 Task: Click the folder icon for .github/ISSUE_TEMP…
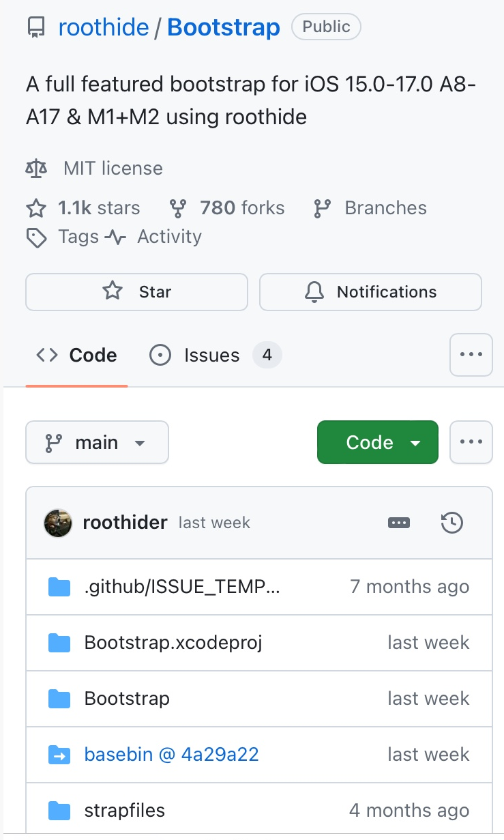pyautogui.click(x=59, y=587)
